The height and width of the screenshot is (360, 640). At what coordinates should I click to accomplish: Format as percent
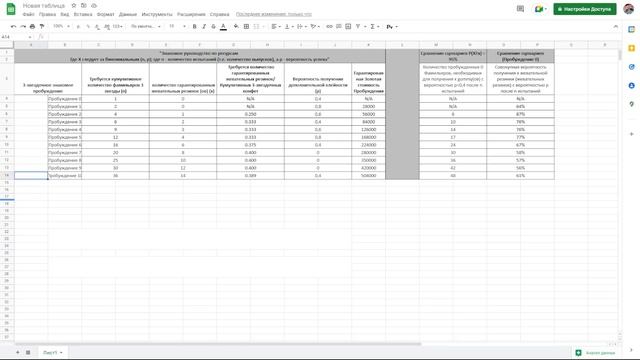[88, 27]
